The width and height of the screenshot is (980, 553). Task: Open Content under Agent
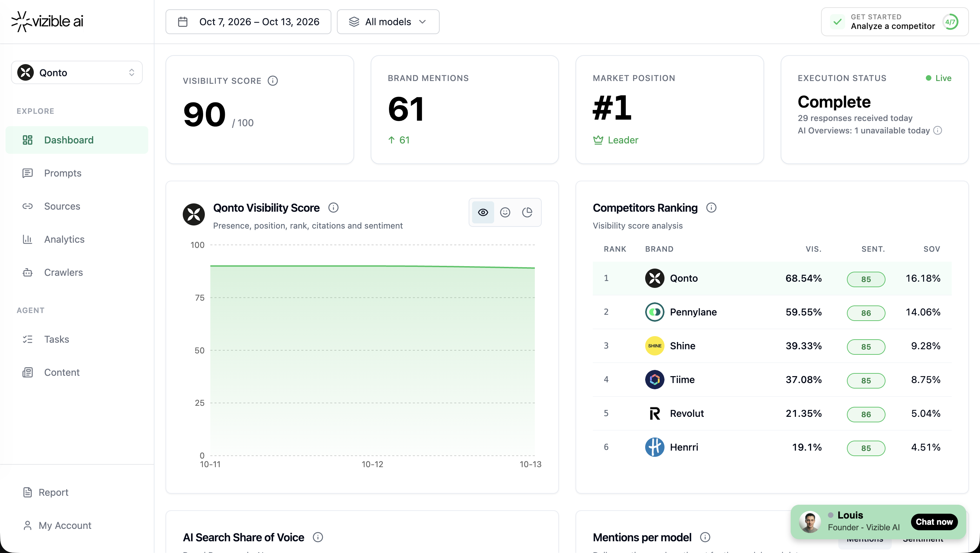pyautogui.click(x=77, y=372)
